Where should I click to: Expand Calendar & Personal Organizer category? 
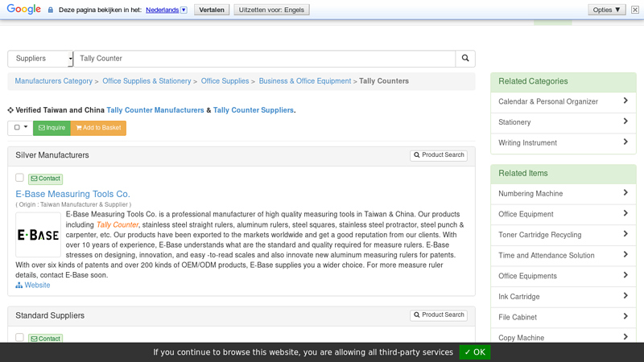pyautogui.click(x=563, y=102)
